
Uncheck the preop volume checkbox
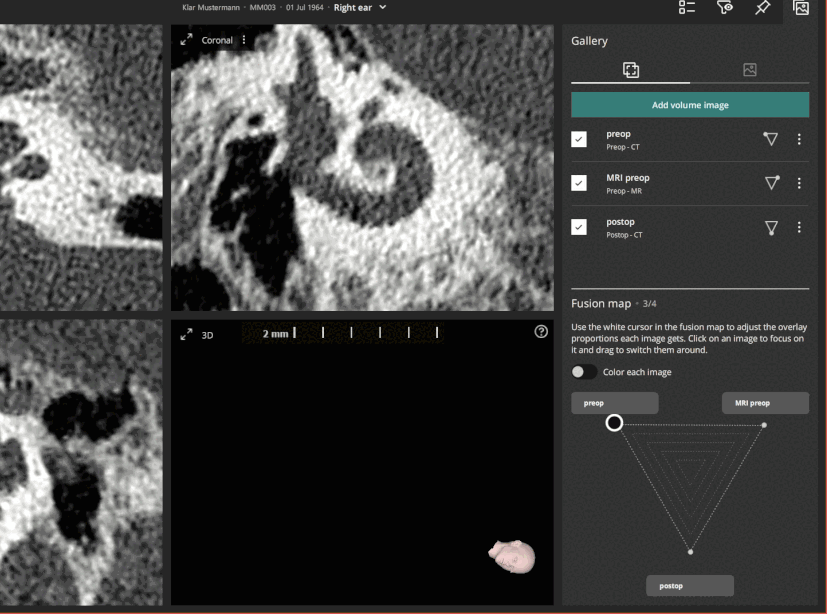(x=579, y=139)
